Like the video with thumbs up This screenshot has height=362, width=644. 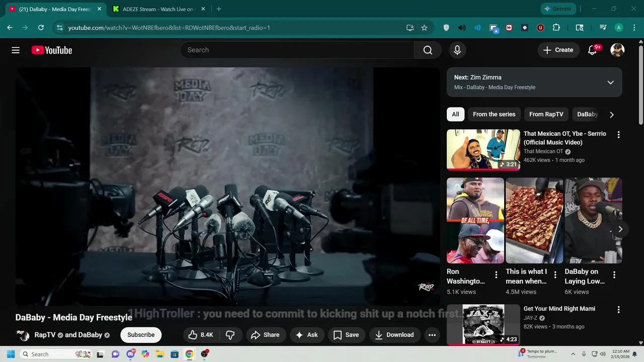point(201,335)
